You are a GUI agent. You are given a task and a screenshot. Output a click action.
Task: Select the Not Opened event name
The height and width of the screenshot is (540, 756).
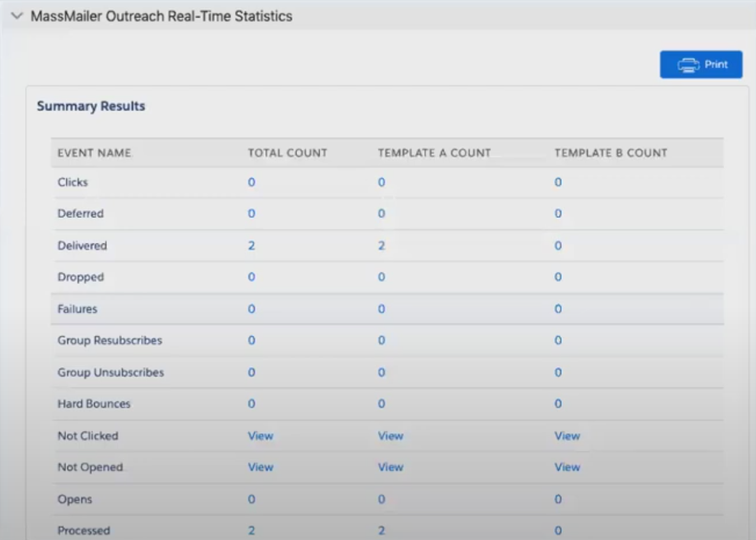[91, 467]
